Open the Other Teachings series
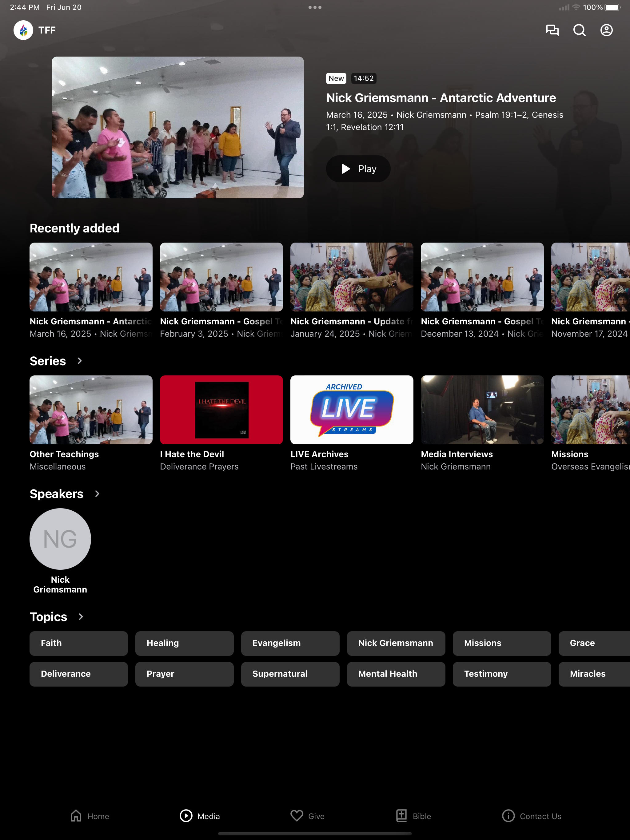 [91, 410]
